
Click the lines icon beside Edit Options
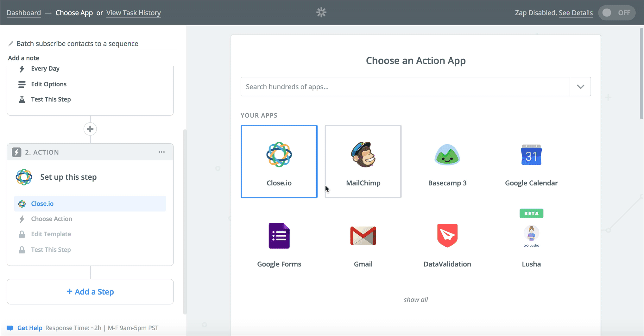[22, 84]
